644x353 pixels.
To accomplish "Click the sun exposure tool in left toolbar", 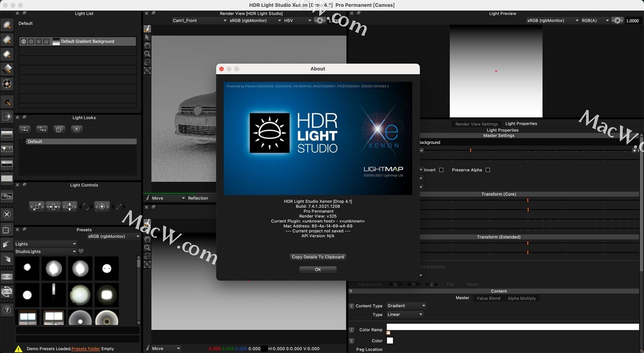I will tap(7, 116).
